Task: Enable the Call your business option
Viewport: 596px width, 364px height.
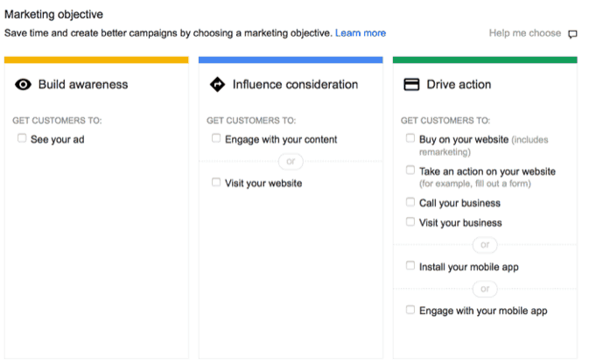Action: pyautogui.click(x=410, y=201)
